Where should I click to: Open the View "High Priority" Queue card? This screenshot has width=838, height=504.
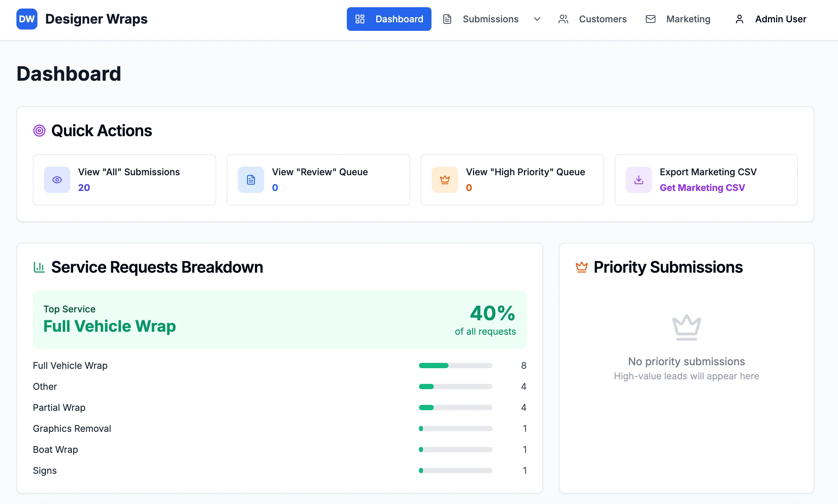point(513,180)
